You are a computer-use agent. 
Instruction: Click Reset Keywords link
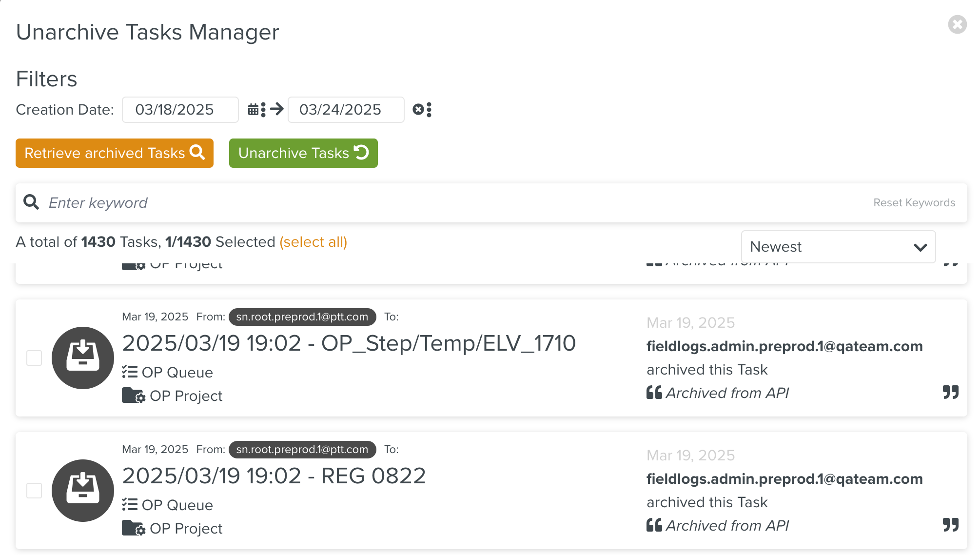(x=914, y=202)
